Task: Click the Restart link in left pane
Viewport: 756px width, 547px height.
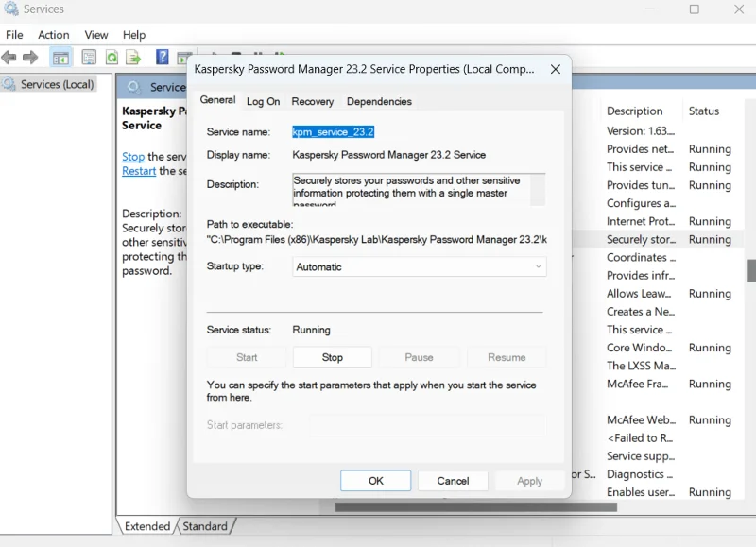Action: pos(139,170)
